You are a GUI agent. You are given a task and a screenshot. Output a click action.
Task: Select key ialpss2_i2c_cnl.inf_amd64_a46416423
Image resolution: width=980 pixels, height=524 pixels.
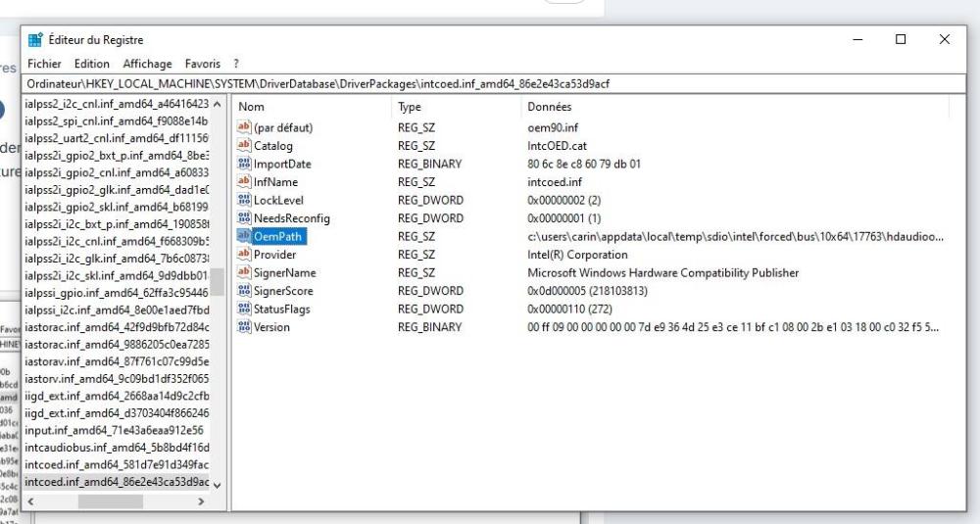point(117,104)
